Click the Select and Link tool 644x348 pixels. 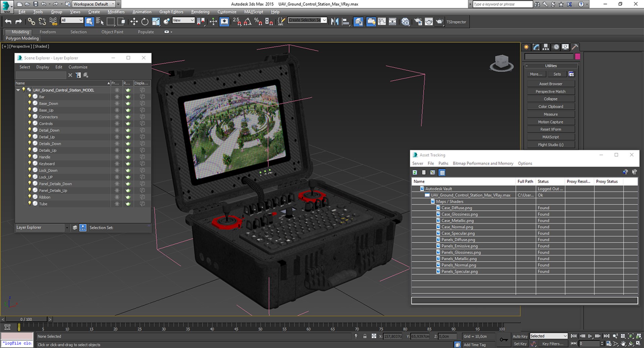click(31, 22)
